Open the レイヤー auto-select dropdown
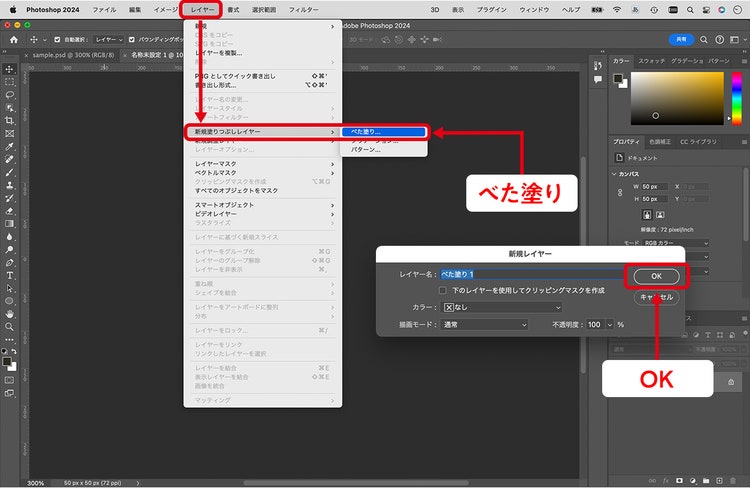Image resolution: width=750 pixels, height=488 pixels. pyautogui.click(x=109, y=40)
